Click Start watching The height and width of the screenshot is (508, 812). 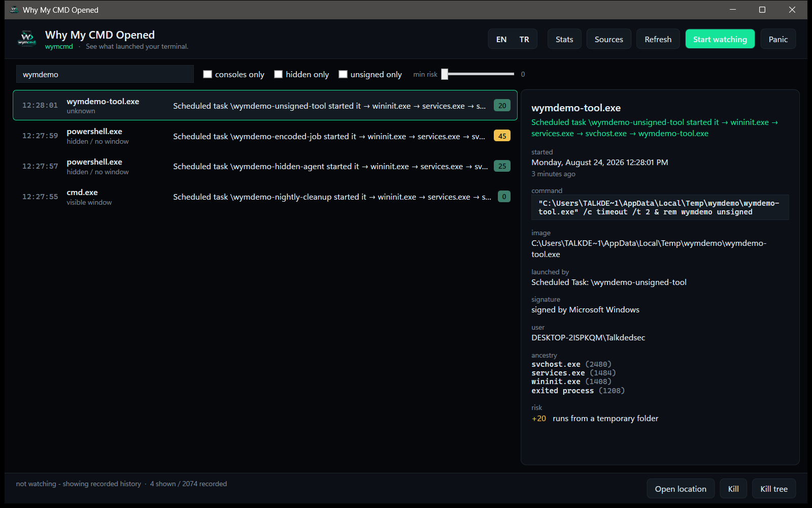coord(720,39)
